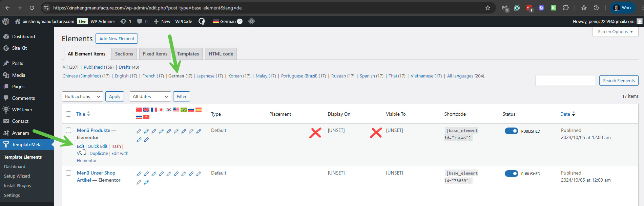Screen dimensions: 644x206
Task: Select shortcode base_element id 73645
Action: 461,134
